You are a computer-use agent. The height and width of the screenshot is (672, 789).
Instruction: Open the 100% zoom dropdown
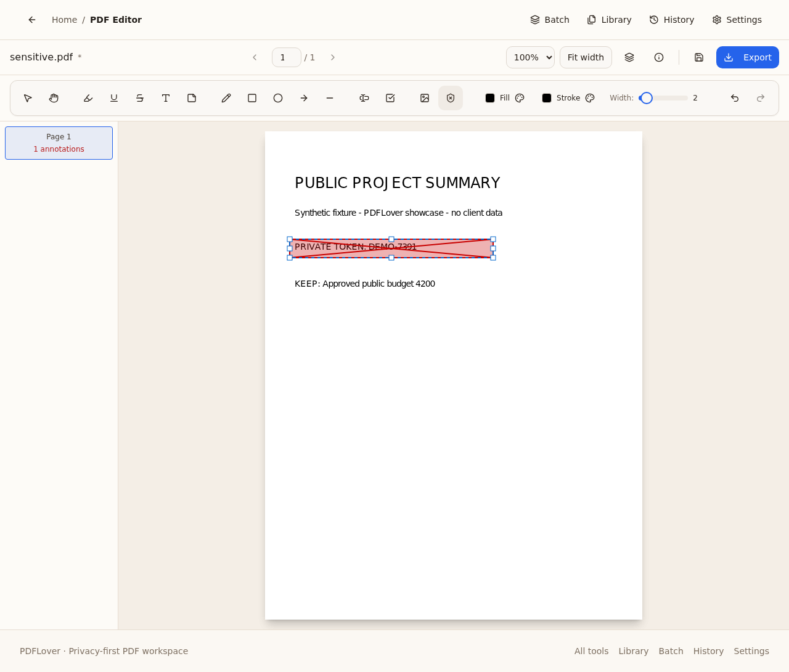coord(530,57)
